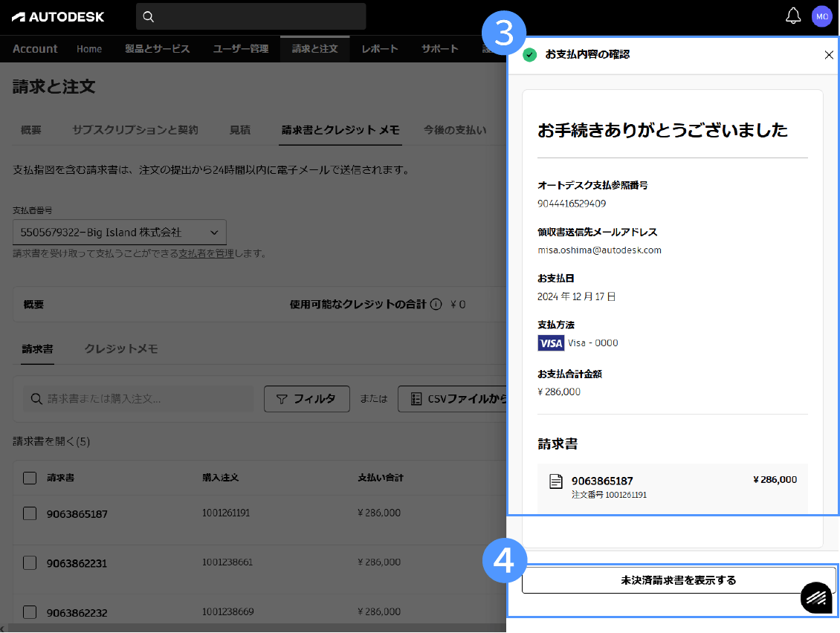
Task: Open the CSVファイル import button
Action: tap(453, 399)
